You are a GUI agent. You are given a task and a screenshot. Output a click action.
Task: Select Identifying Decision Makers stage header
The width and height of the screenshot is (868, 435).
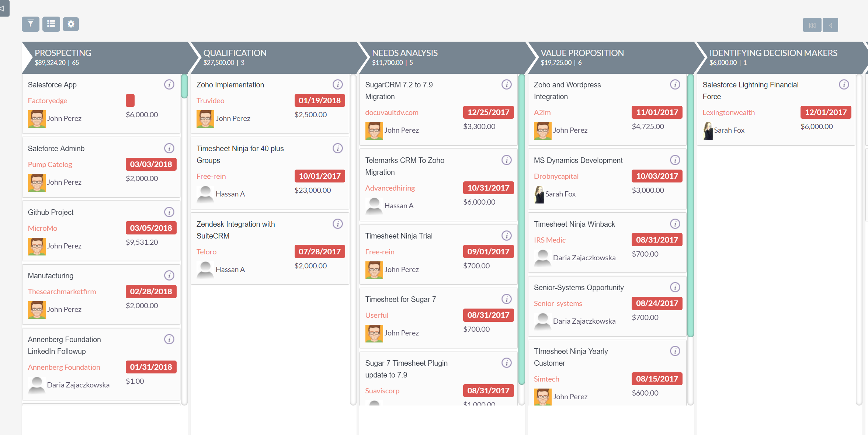[x=780, y=58]
